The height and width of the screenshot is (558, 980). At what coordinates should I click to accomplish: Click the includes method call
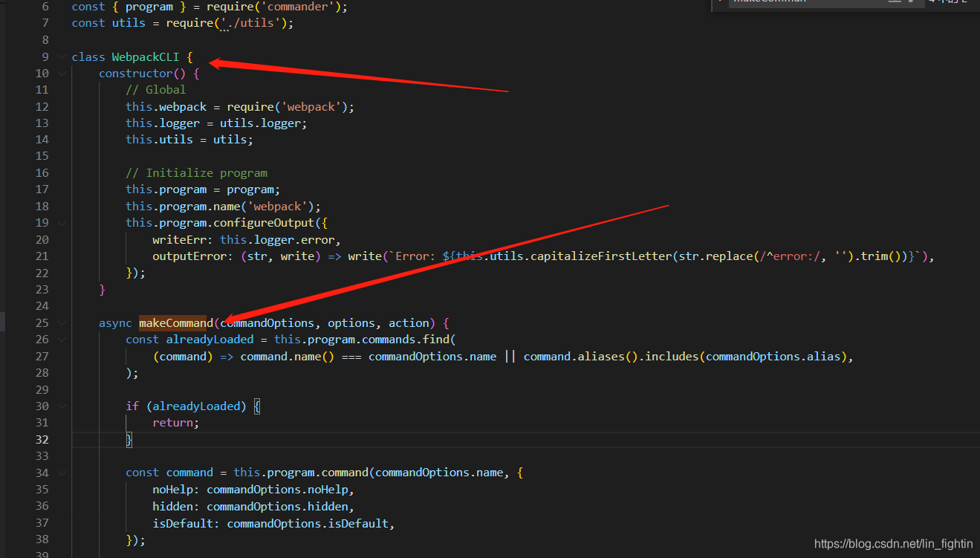click(x=672, y=356)
